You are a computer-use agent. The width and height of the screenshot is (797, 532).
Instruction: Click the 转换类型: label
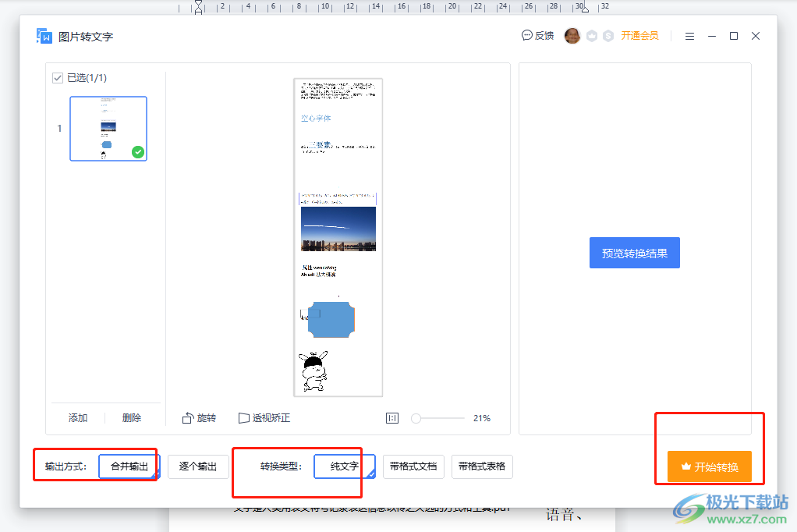click(281, 466)
